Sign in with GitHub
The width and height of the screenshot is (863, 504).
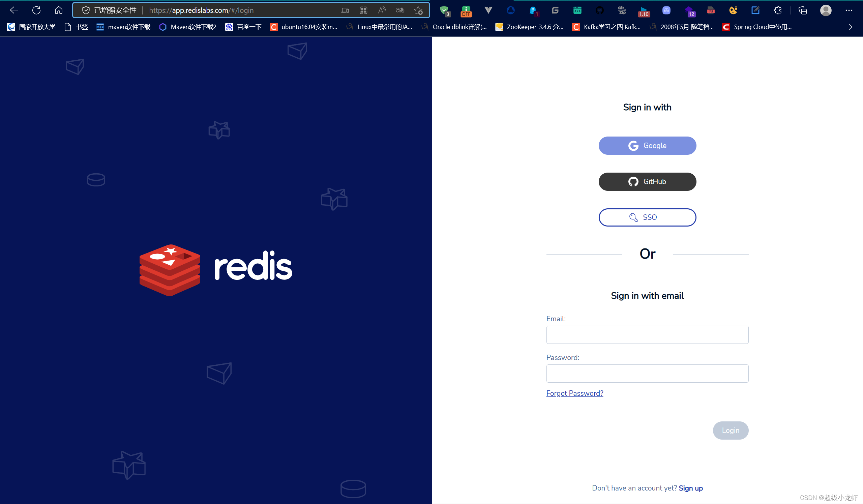tap(647, 181)
